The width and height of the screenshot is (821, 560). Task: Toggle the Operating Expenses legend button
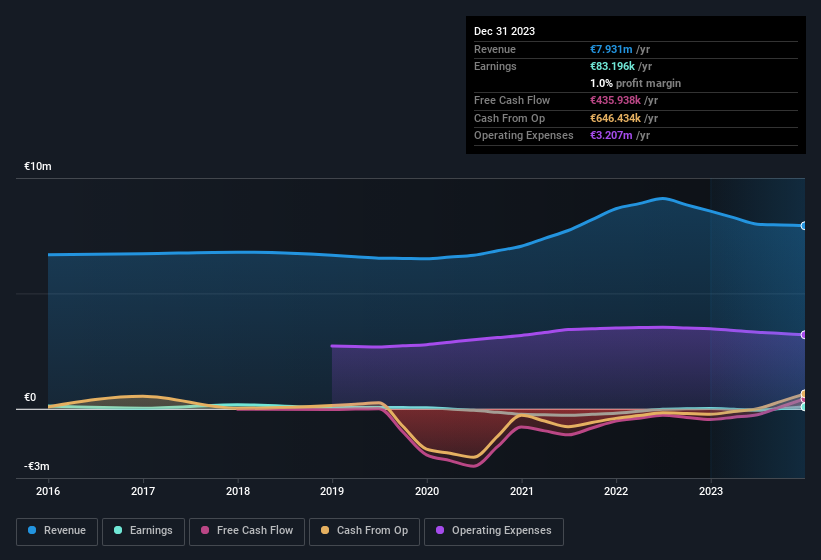(x=494, y=531)
